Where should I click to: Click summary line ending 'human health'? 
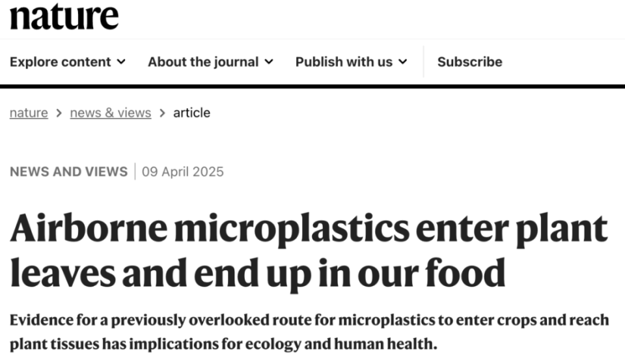click(x=223, y=344)
